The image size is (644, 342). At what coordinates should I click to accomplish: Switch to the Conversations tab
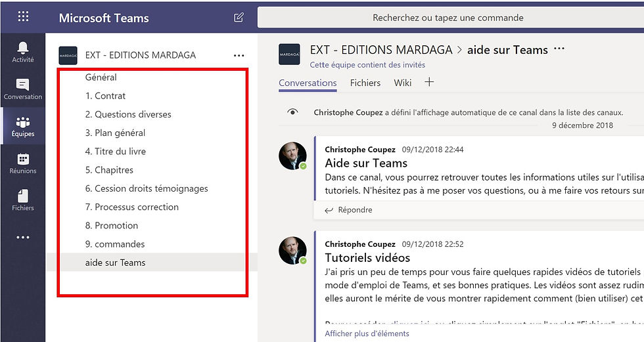pos(308,83)
